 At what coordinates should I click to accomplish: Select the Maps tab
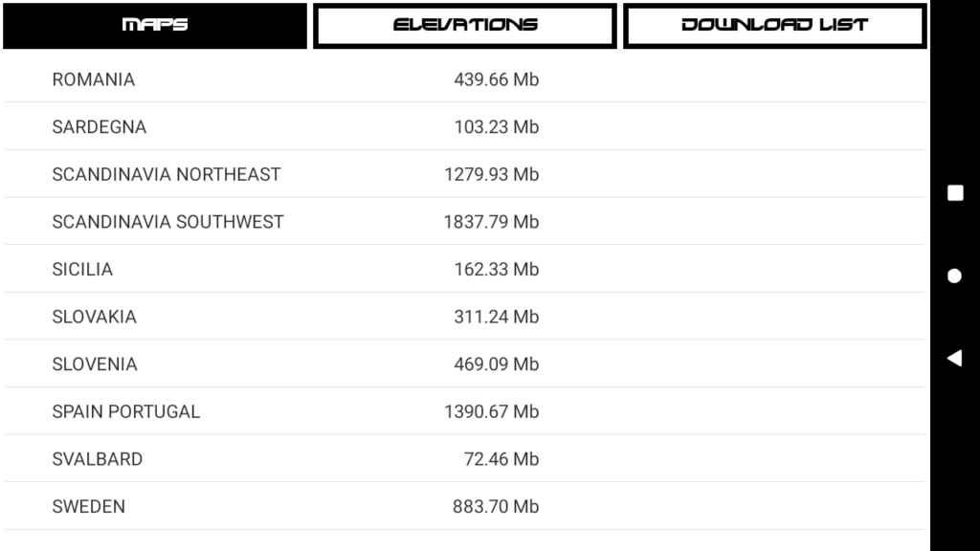(x=155, y=26)
